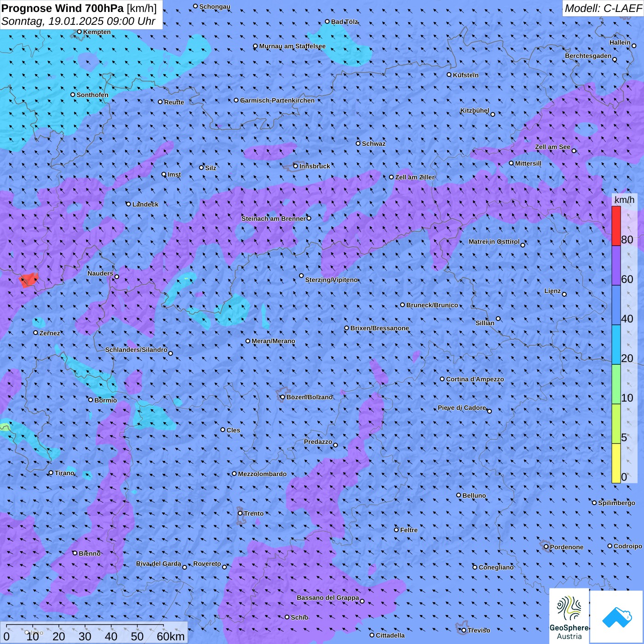Click the 'Mezzolombardo' label

(262, 474)
